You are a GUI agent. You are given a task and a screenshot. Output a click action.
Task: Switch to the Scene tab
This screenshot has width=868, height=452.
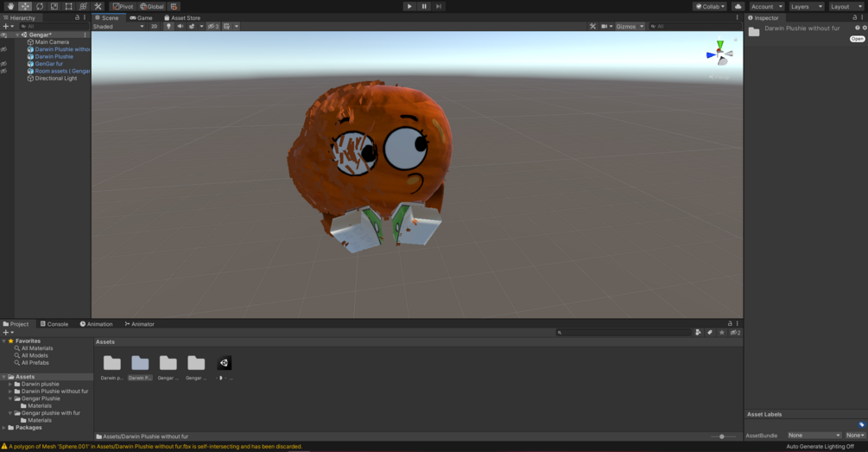click(x=107, y=18)
